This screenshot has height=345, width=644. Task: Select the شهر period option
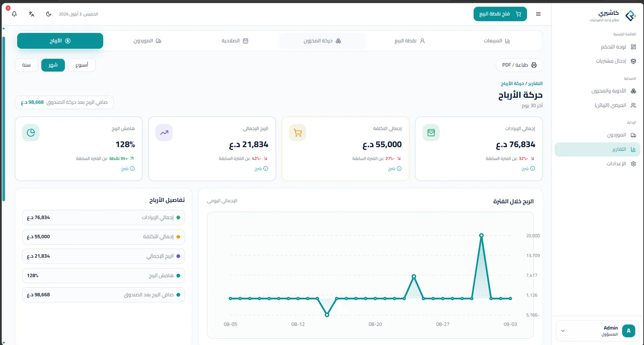[53, 65]
